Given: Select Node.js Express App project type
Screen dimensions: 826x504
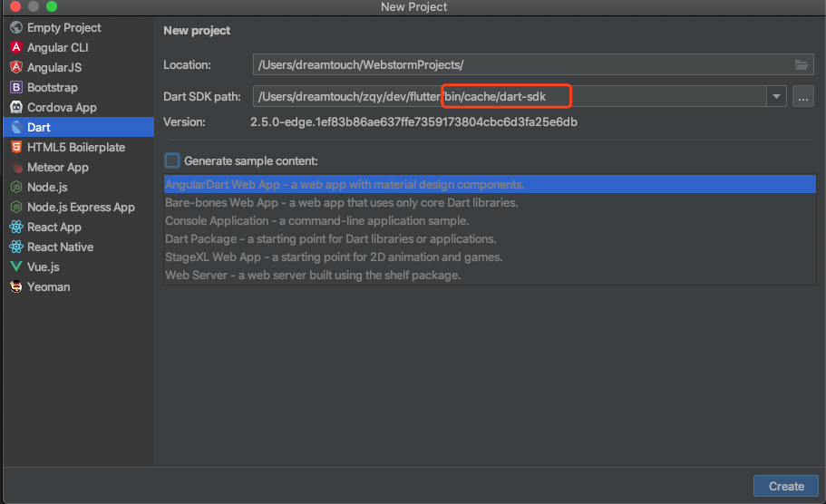Looking at the screenshot, I should [81, 207].
